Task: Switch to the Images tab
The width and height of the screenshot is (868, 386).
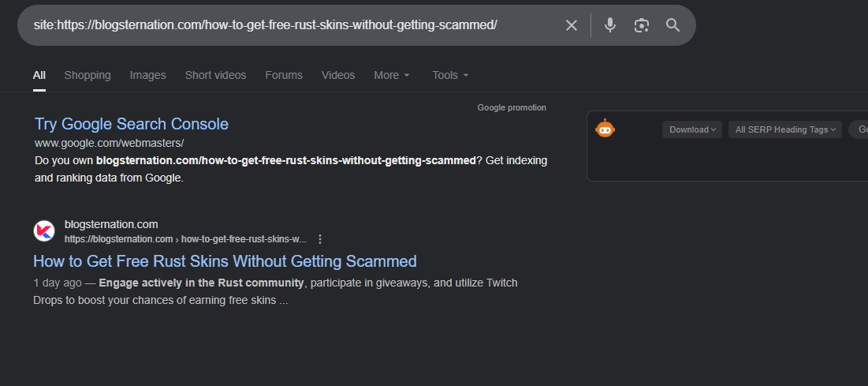Action: (x=147, y=75)
